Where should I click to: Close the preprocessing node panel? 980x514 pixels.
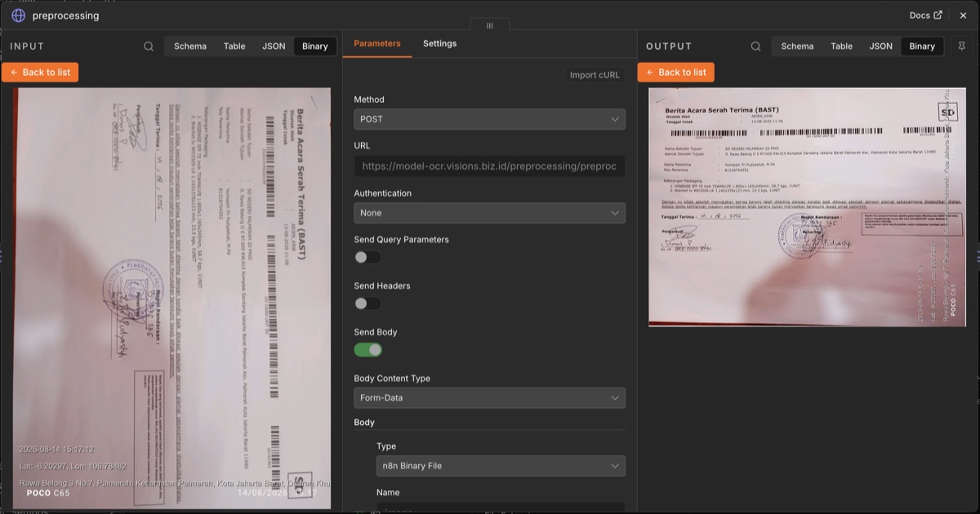point(963,15)
